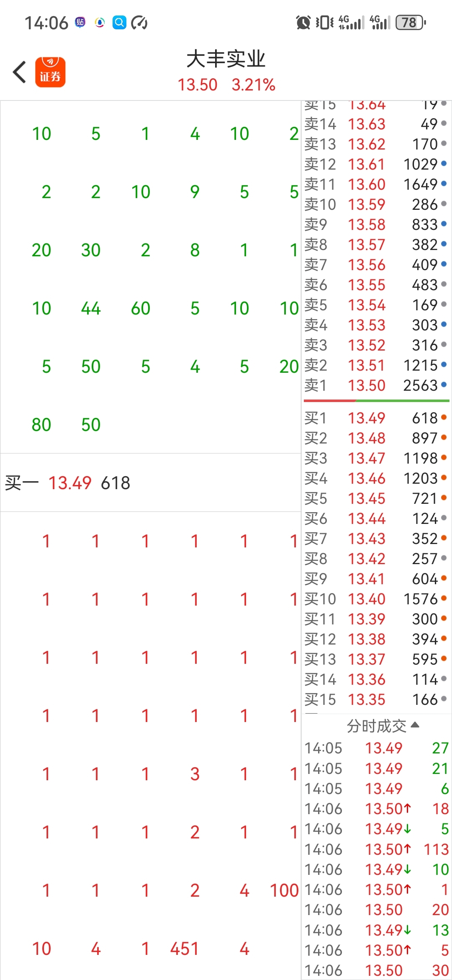This screenshot has width=452, height=980.
Task: Tap the back arrow icon
Action: coord(19,72)
